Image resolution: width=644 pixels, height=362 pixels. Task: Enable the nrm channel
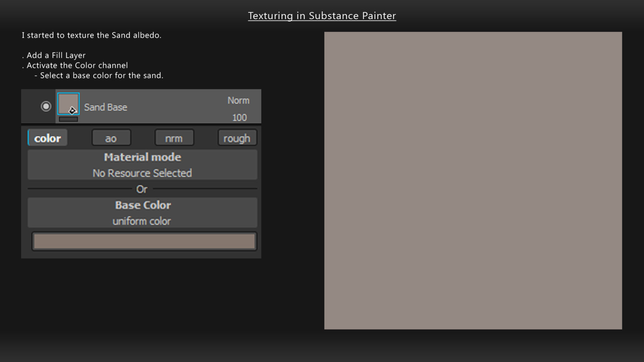click(x=174, y=138)
